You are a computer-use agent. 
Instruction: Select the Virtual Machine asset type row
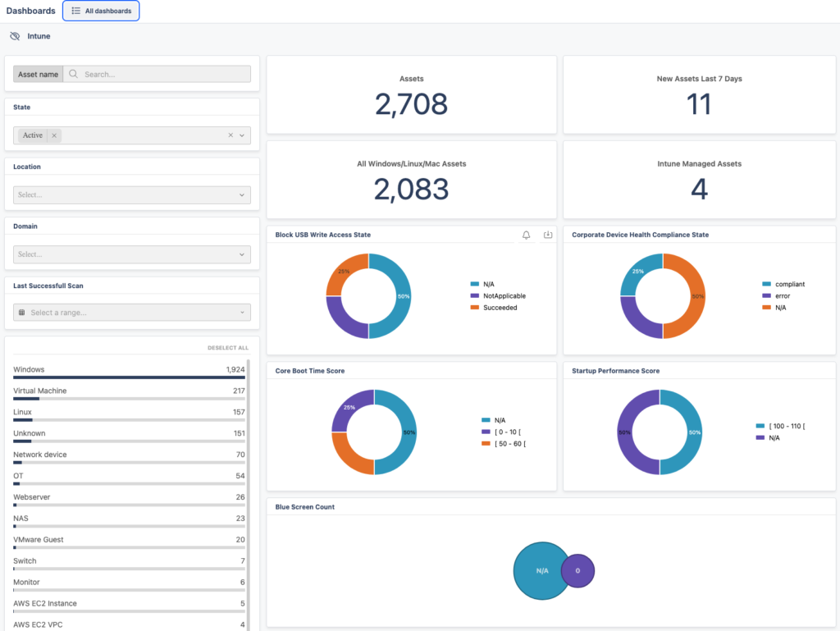[129, 394]
